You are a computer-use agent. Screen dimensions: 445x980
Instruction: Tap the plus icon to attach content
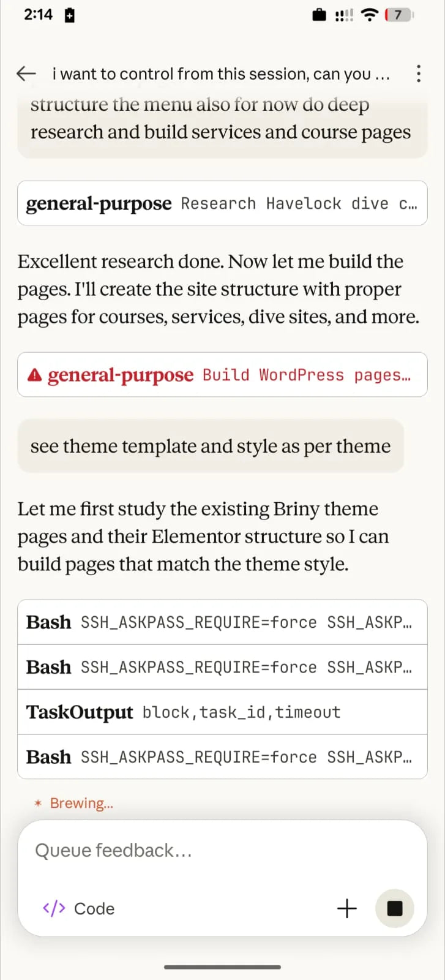click(x=346, y=909)
